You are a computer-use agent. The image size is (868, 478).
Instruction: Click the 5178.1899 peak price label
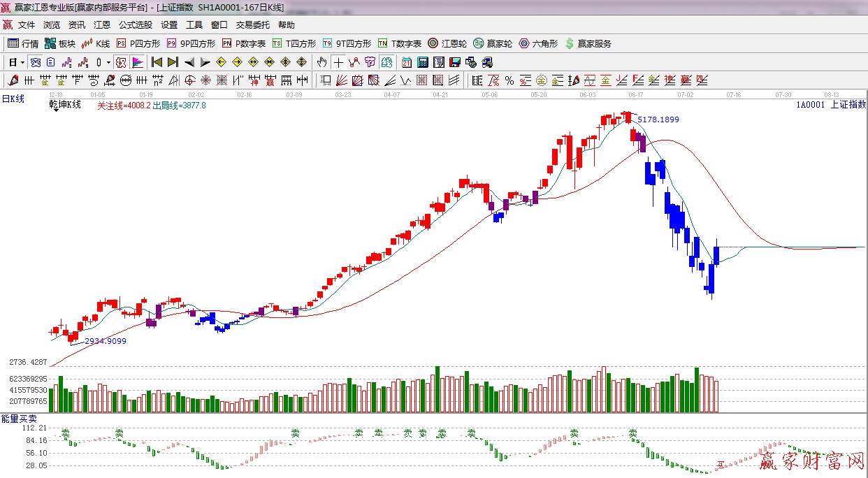point(658,119)
